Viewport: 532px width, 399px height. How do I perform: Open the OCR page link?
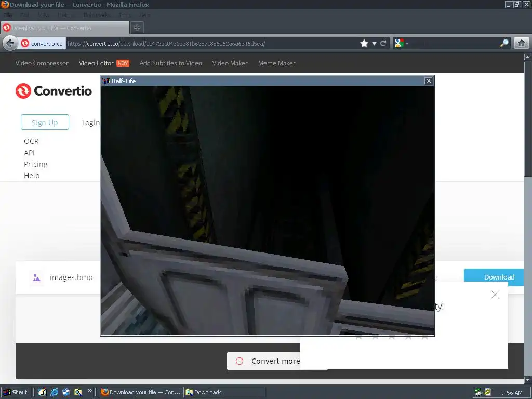31,141
